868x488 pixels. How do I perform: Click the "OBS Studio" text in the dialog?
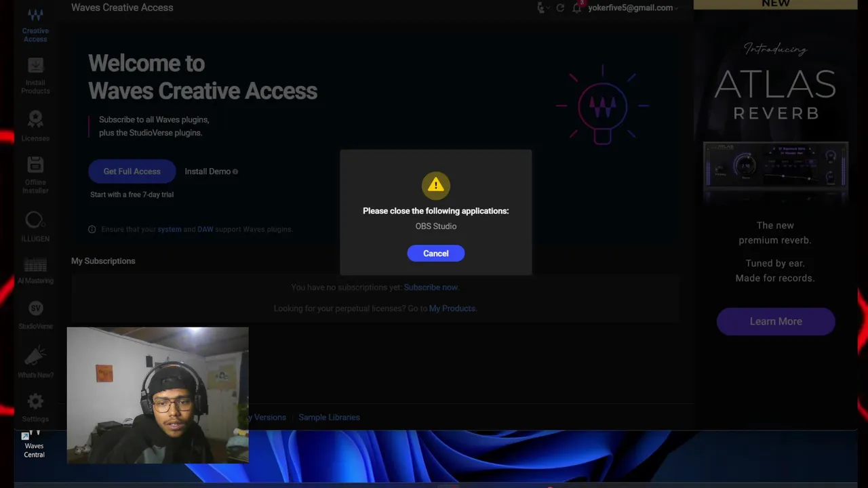click(x=436, y=226)
